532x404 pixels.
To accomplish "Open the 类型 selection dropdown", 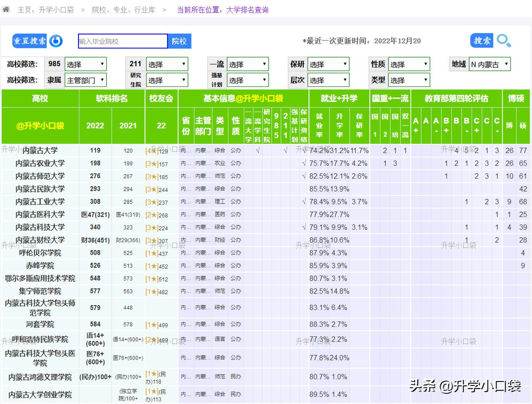I will 409,80.
